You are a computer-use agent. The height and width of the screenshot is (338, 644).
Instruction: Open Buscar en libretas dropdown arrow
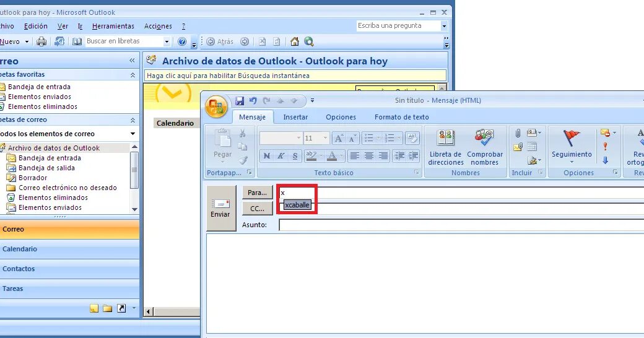coord(167,41)
